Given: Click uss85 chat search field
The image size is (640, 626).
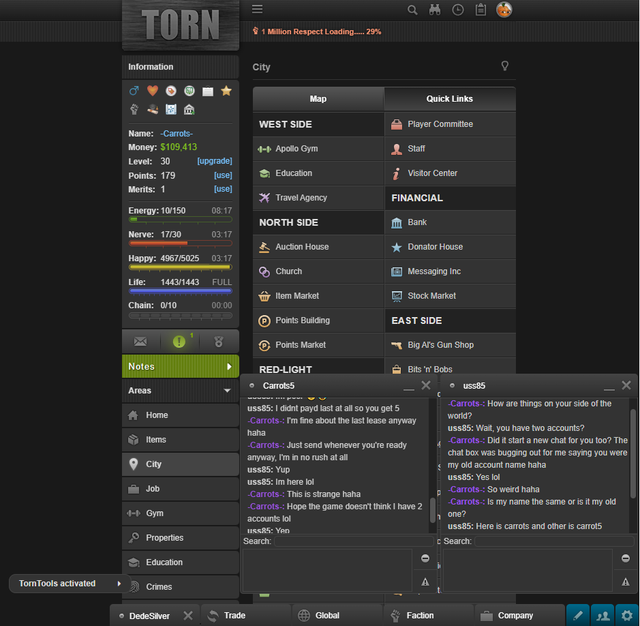Looking at the screenshot, I should click(x=554, y=541).
